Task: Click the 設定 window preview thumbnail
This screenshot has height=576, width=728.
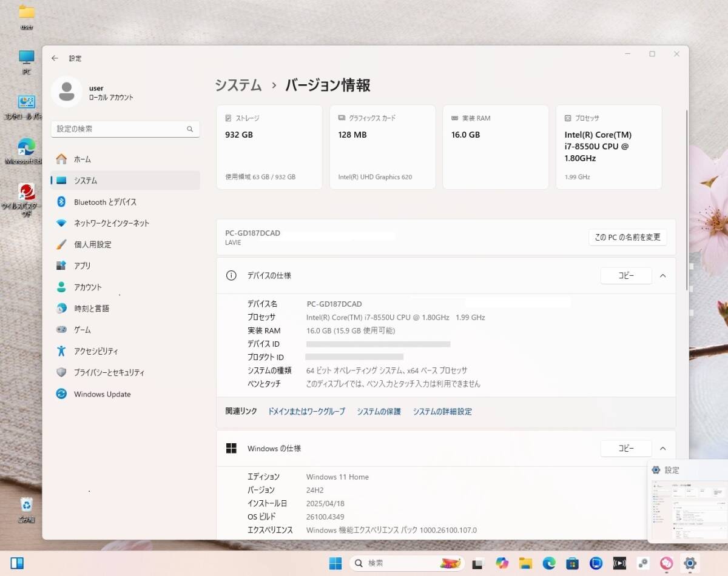Action: [690, 509]
